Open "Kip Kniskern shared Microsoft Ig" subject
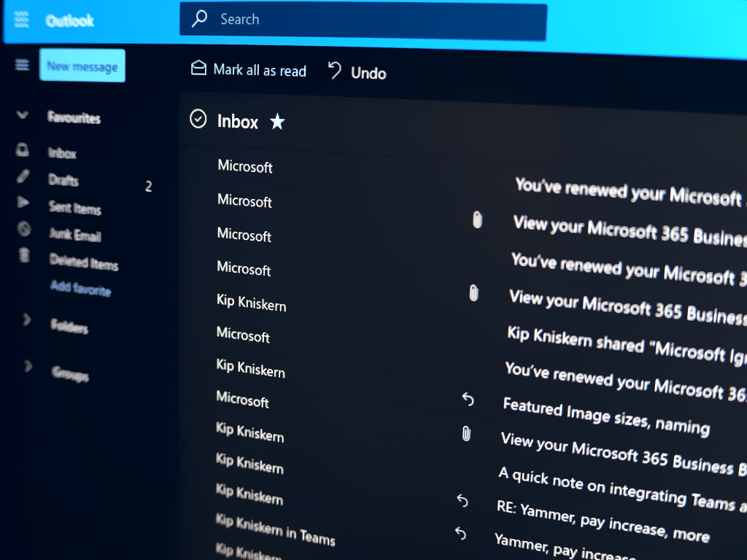This screenshot has width=747, height=560. [627, 346]
